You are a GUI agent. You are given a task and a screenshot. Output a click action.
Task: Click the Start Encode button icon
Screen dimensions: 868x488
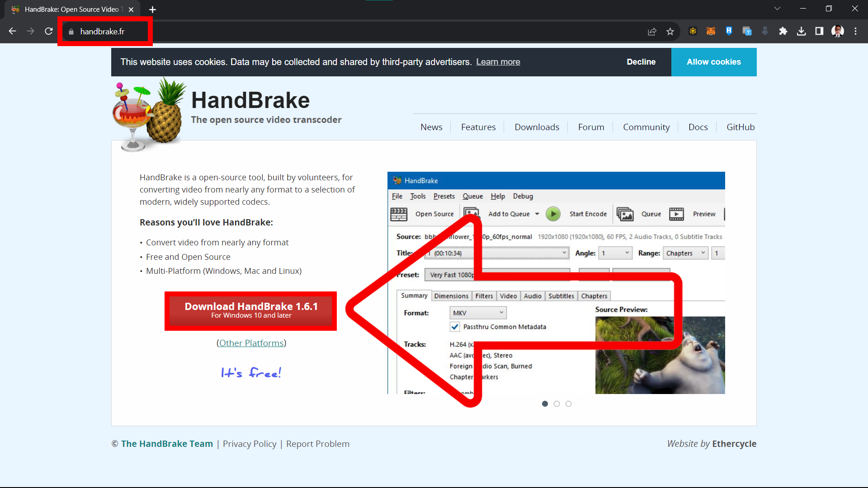coord(552,213)
